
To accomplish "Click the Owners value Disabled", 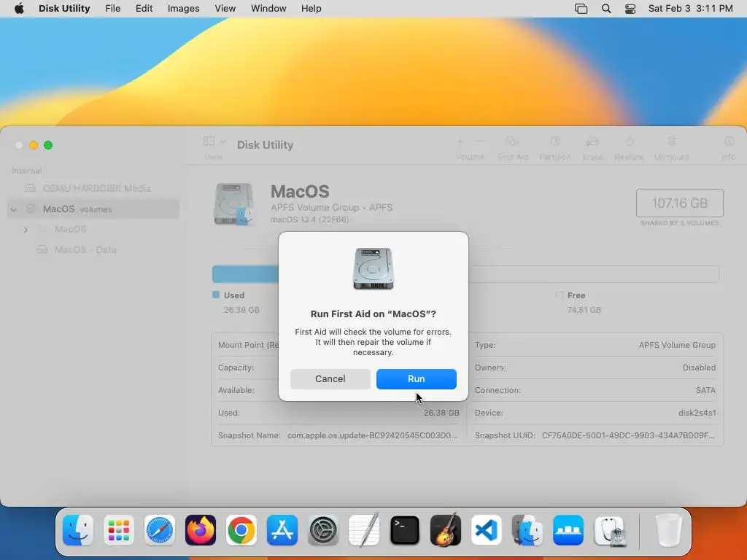I will click(x=699, y=367).
